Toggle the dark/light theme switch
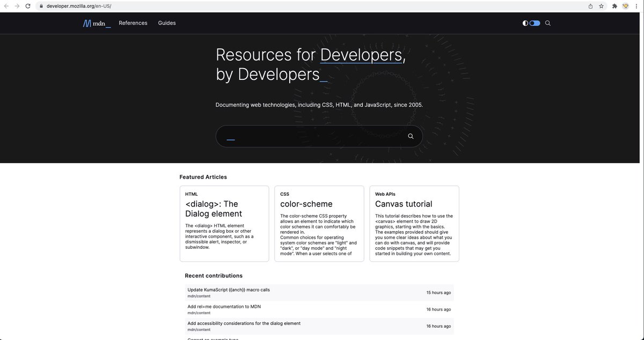Image resolution: width=644 pixels, height=340 pixels. coord(535,23)
